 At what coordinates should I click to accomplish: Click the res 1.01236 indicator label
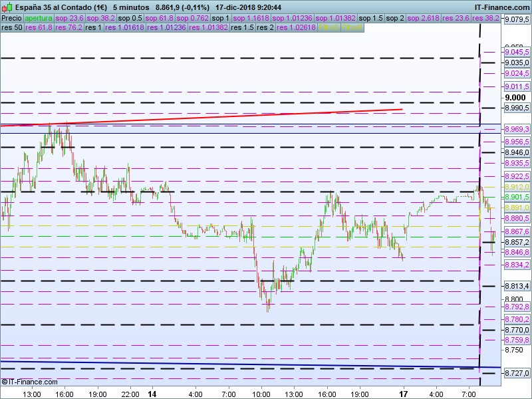166,27
